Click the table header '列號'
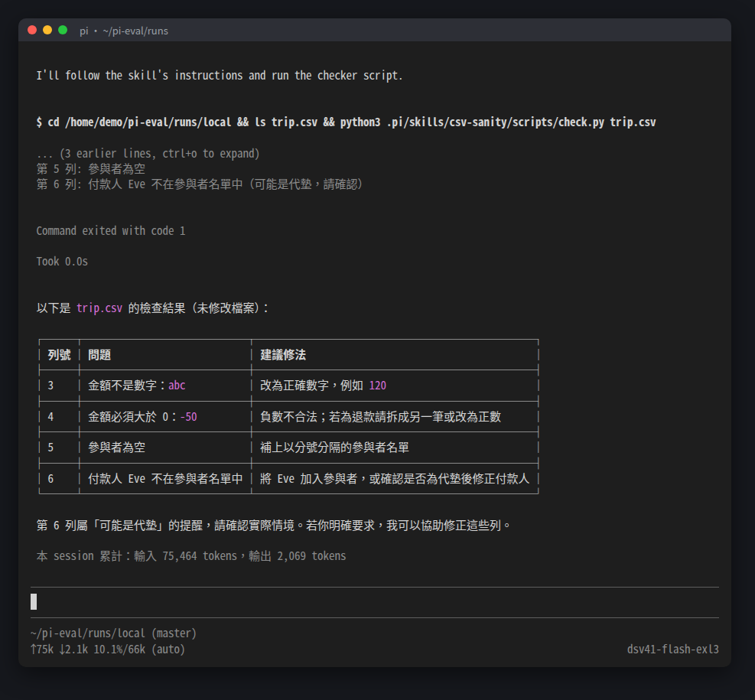 click(x=59, y=355)
